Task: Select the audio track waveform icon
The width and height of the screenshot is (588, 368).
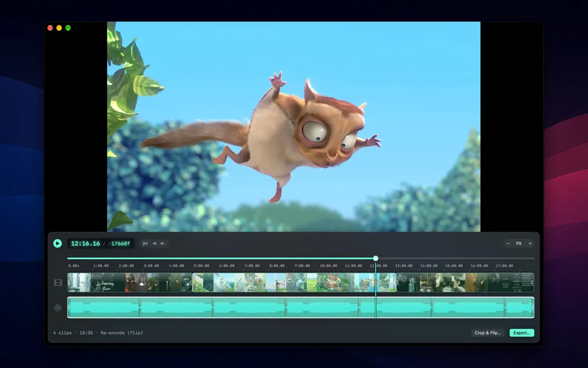Action: click(58, 308)
